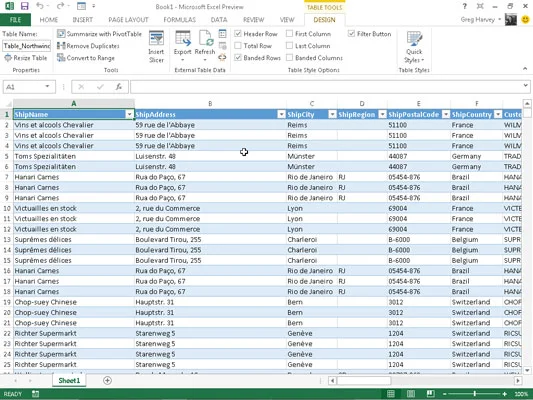Click the Insert Slicer icon
Image resolution: width=533 pixels, height=400 pixels.
(156, 39)
